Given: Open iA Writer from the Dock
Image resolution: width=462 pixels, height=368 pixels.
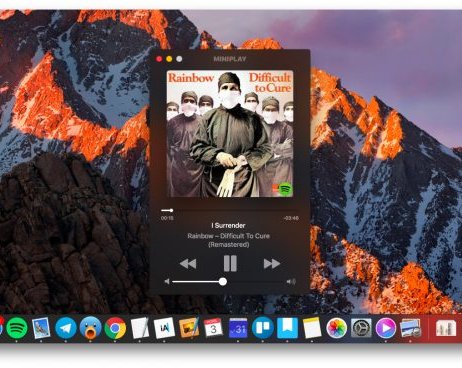Looking at the screenshot, I should point(164,328).
